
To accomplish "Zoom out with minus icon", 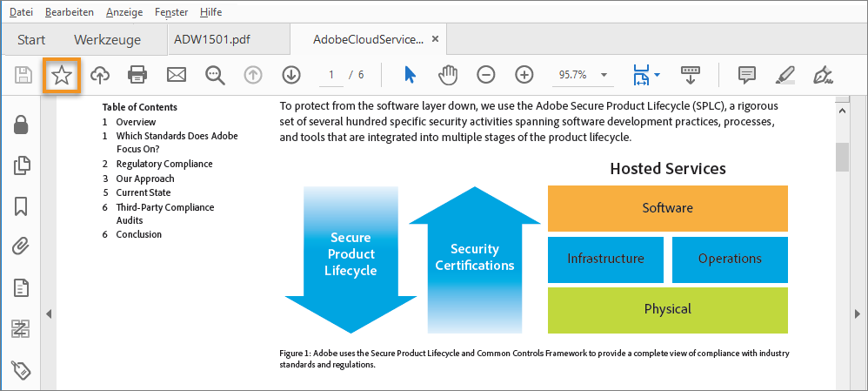I will point(486,75).
